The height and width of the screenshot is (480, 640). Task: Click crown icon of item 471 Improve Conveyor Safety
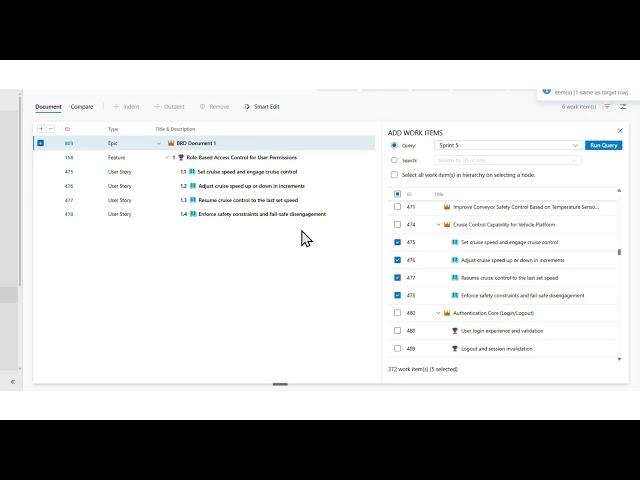(x=447, y=207)
